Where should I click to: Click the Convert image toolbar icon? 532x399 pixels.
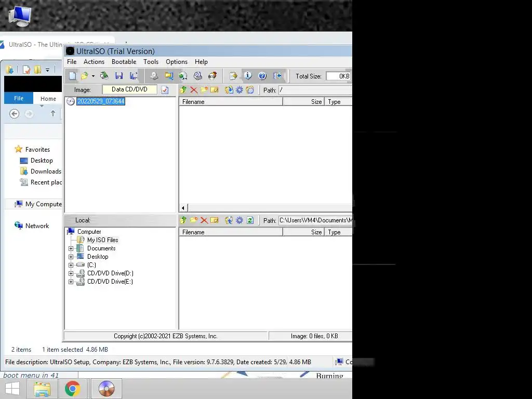pos(183,76)
